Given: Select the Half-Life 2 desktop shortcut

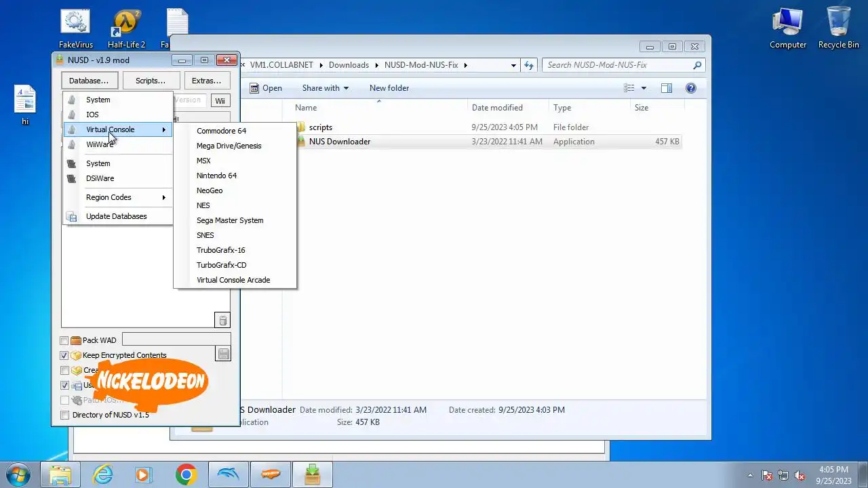Looking at the screenshot, I should [x=126, y=28].
